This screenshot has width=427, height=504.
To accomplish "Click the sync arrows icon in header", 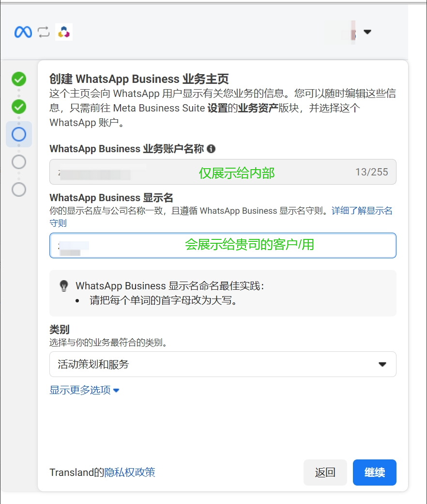I will tap(44, 32).
